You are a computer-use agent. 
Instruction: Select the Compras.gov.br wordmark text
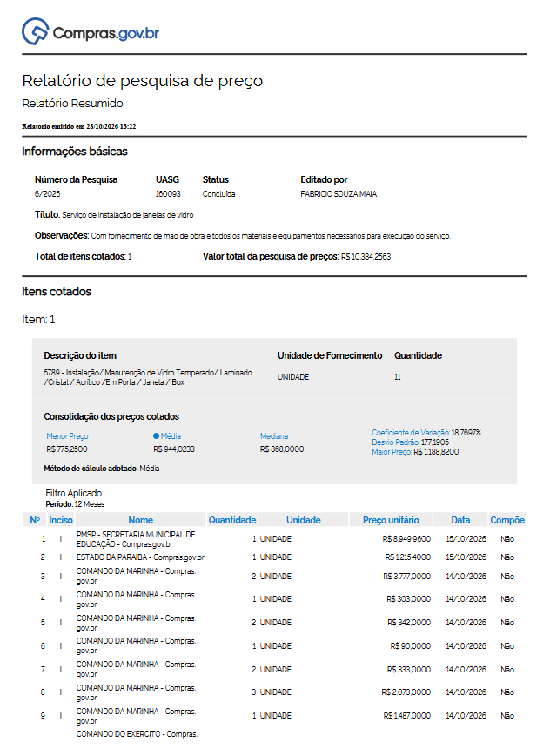tap(106, 33)
